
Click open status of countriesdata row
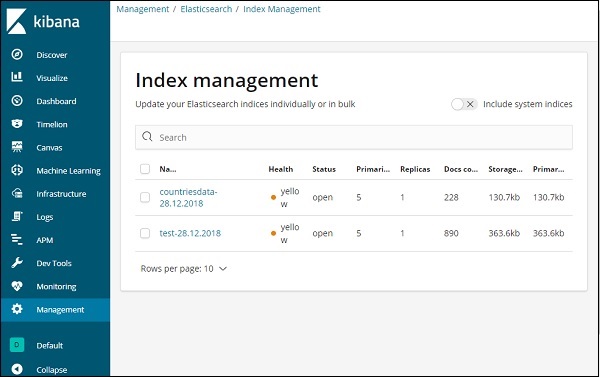click(323, 197)
